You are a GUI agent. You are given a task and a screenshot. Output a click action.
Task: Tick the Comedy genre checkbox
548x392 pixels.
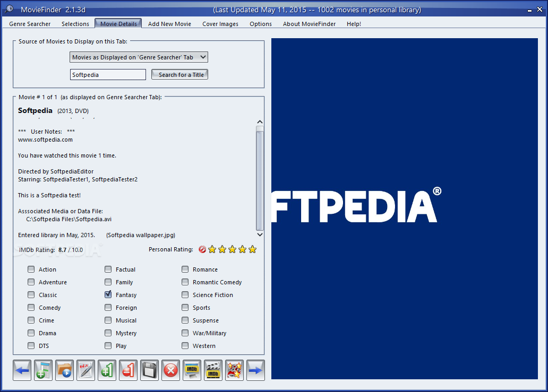click(31, 307)
